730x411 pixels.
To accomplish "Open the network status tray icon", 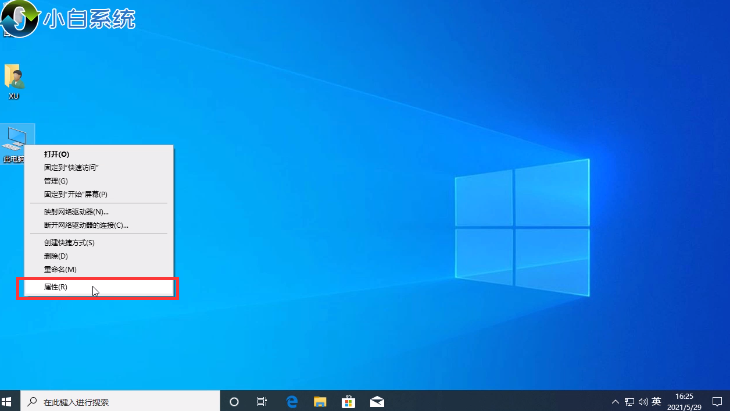I will click(x=629, y=401).
